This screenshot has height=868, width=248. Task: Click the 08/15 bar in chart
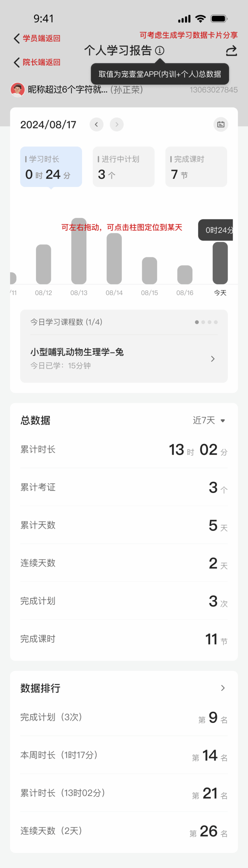pos(149,271)
